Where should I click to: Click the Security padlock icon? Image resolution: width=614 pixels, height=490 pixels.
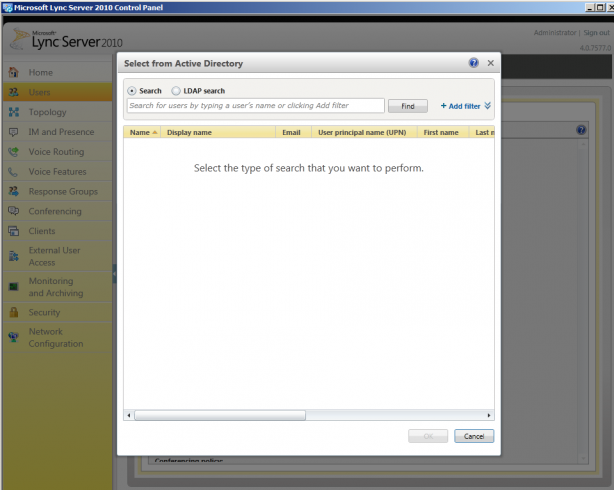(14, 312)
